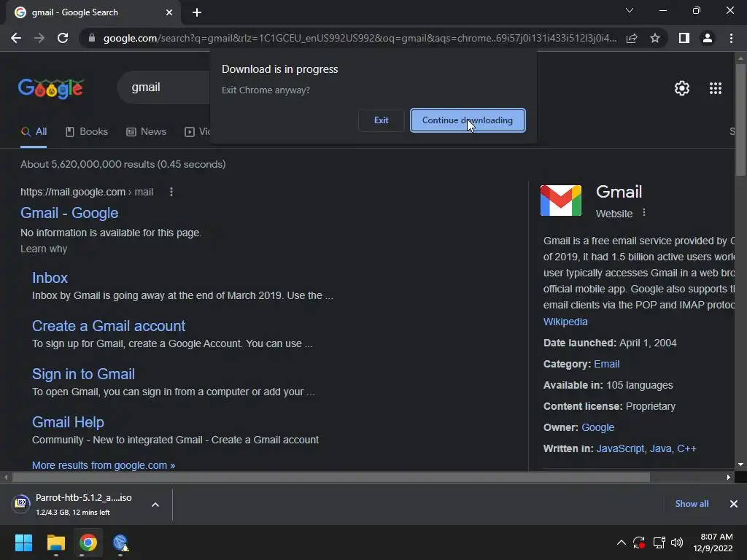This screenshot has height=560, width=747.
Task: Expand the Parrot-htb download options chevron
Action: pyautogui.click(x=155, y=505)
